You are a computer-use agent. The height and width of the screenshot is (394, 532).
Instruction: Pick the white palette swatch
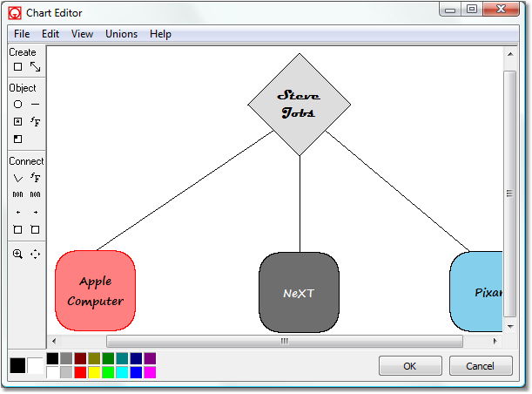click(x=52, y=372)
